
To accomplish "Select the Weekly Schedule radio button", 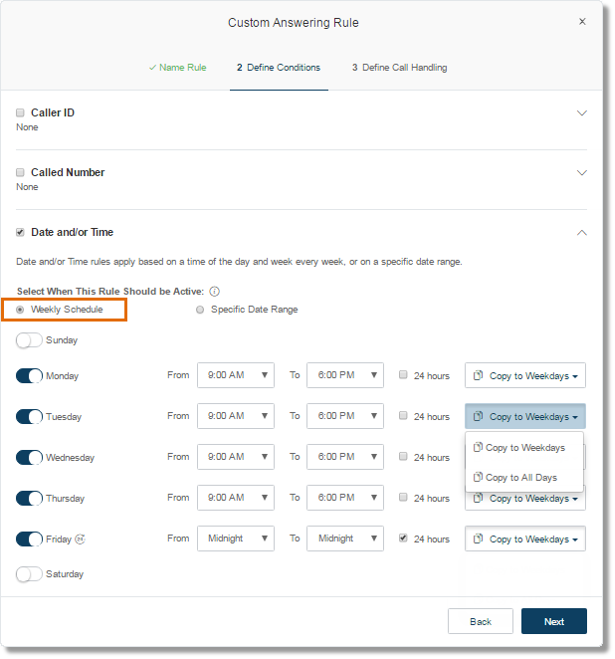I will coord(20,309).
